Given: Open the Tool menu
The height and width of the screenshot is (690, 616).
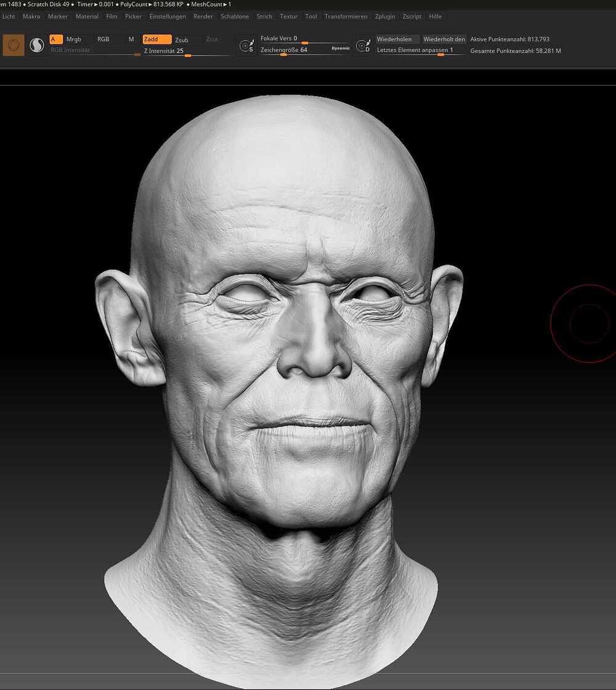Looking at the screenshot, I should tap(311, 16).
